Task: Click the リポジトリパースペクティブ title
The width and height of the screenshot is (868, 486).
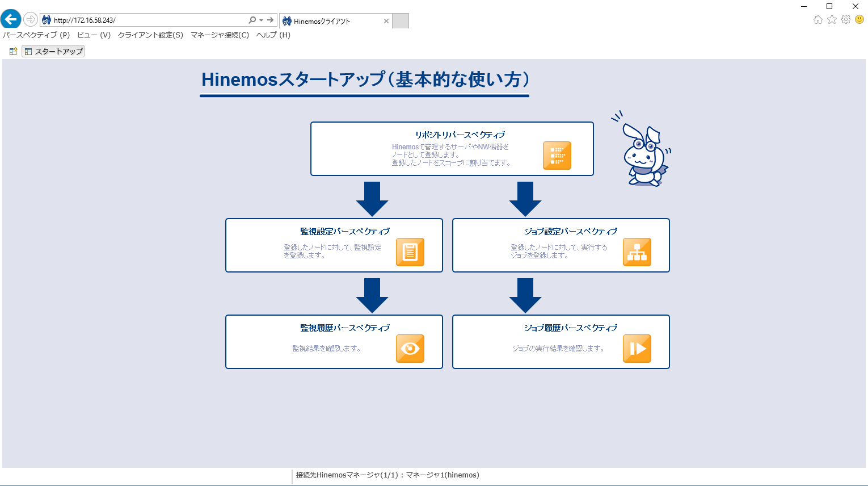Action: click(x=460, y=135)
